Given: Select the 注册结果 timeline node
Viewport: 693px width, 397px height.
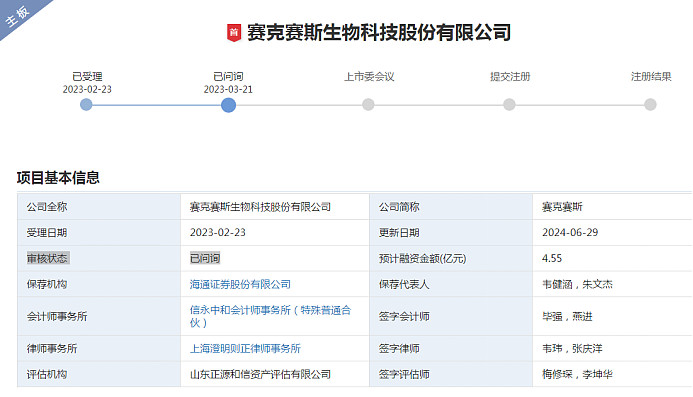Looking at the screenshot, I should (650, 105).
